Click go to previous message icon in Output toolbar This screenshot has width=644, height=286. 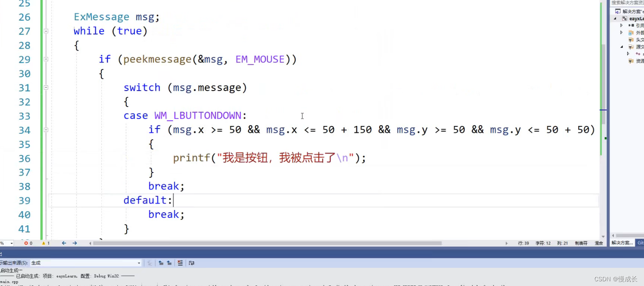pyautogui.click(x=161, y=263)
